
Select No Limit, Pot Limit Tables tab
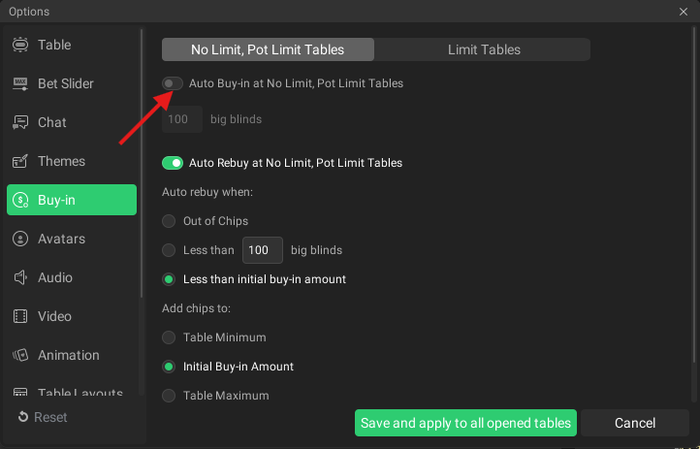click(x=268, y=49)
